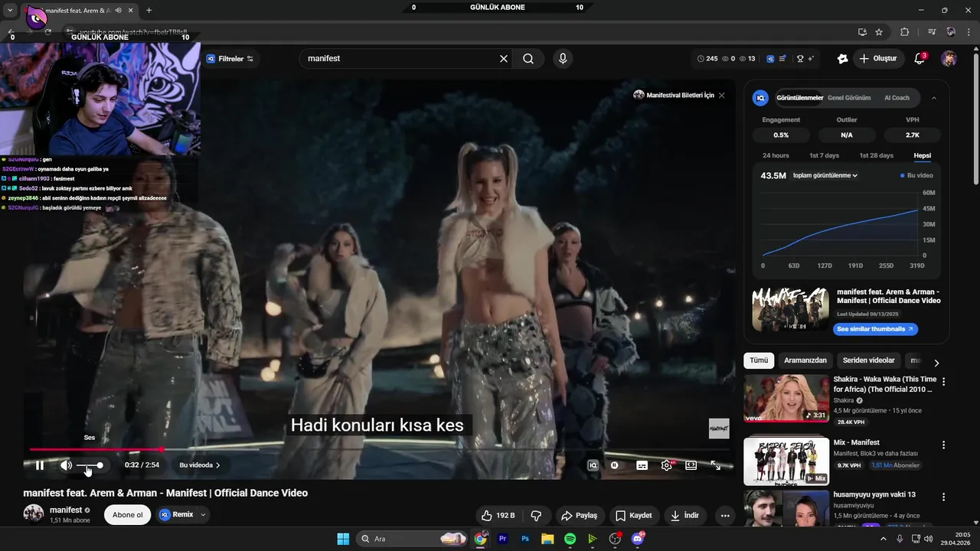Click the vidIQ Remix button
The image size is (980, 551).
176,515
